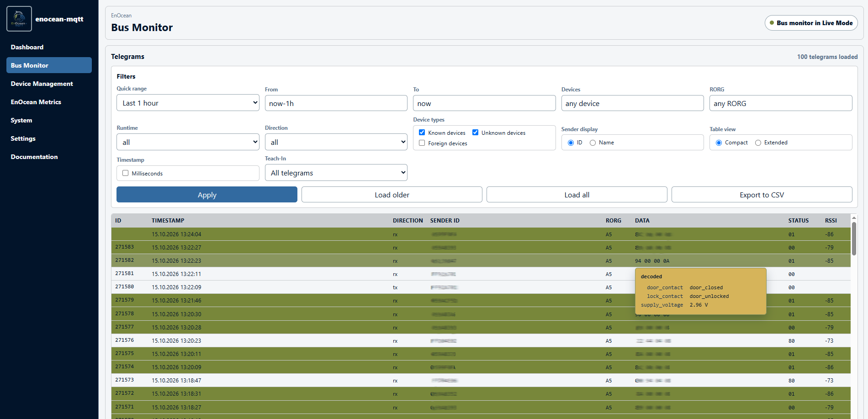The width and height of the screenshot is (868, 419).
Task: Click the Export to CSV button
Action: 762,195
